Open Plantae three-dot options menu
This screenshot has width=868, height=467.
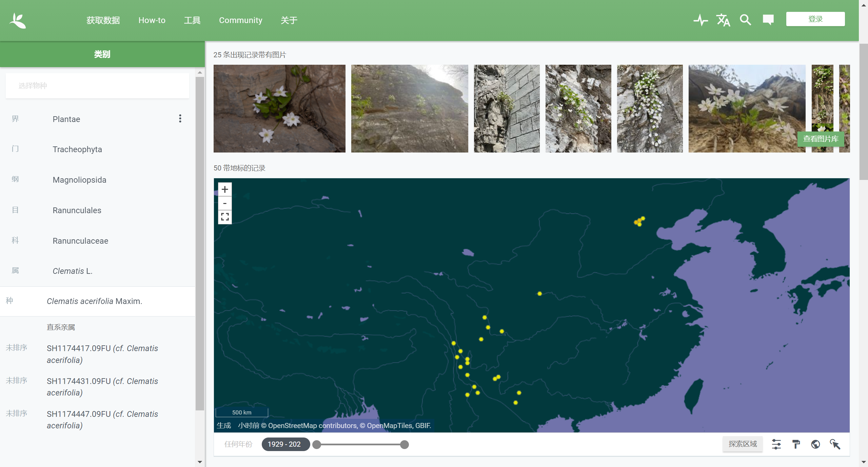pyautogui.click(x=180, y=118)
